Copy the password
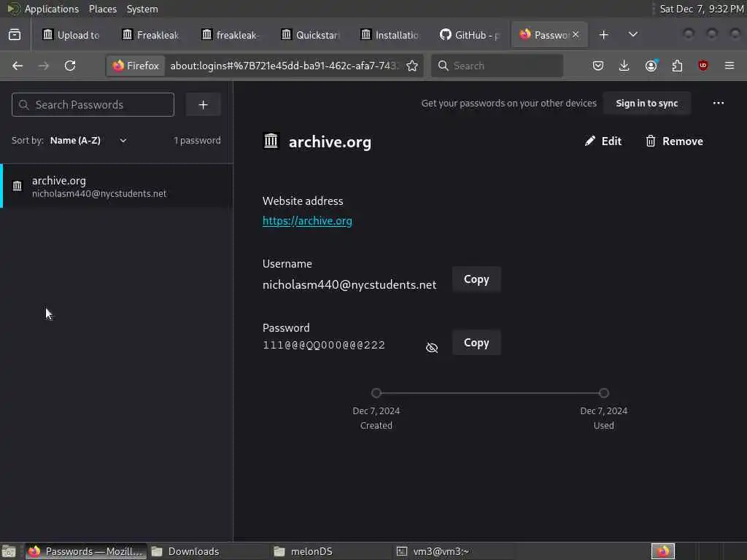The height and width of the screenshot is (560, 747). point(476,343)
